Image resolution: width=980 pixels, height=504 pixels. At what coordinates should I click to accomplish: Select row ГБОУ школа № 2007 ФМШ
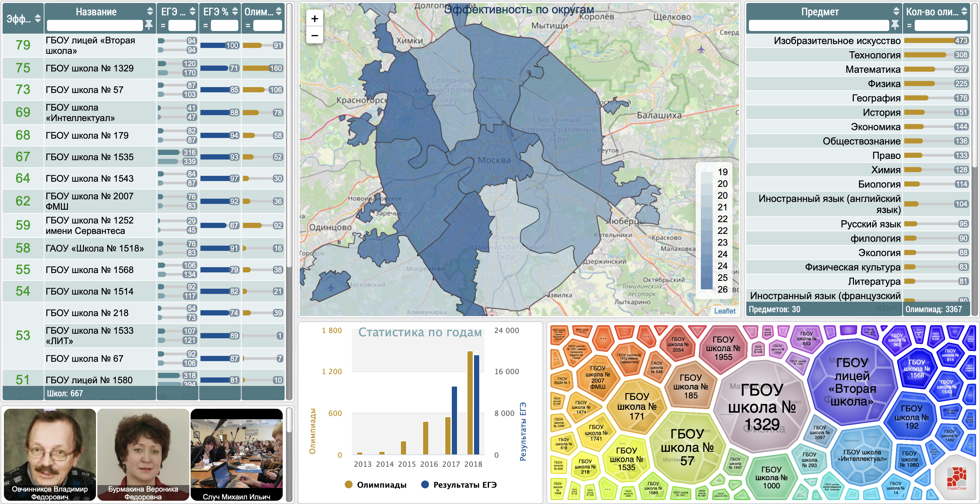click(x=144, y=201)
